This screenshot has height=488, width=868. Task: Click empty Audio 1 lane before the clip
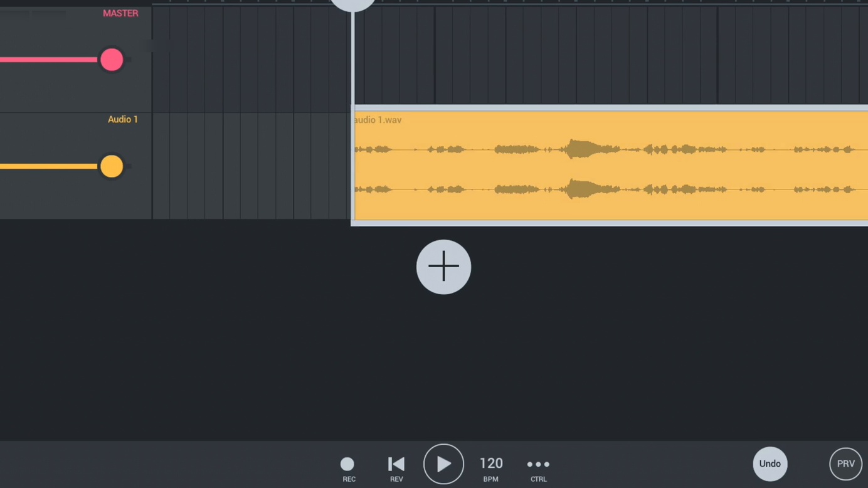point(251,166)
